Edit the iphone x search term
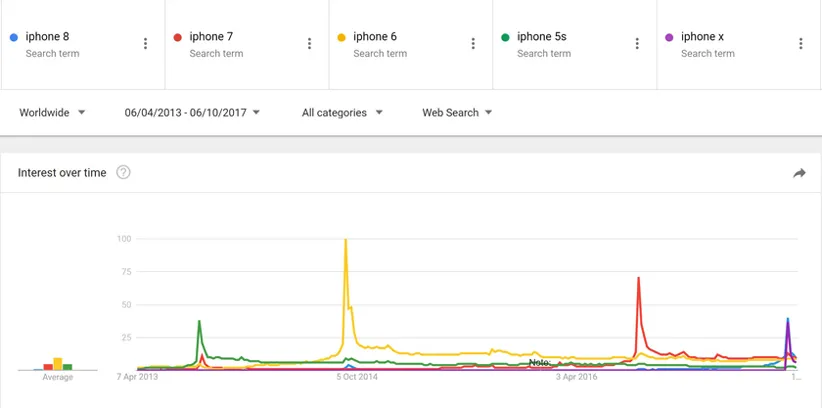Viewport: 822px width, 408px height. pyautogui.click(x=702, y=37)
